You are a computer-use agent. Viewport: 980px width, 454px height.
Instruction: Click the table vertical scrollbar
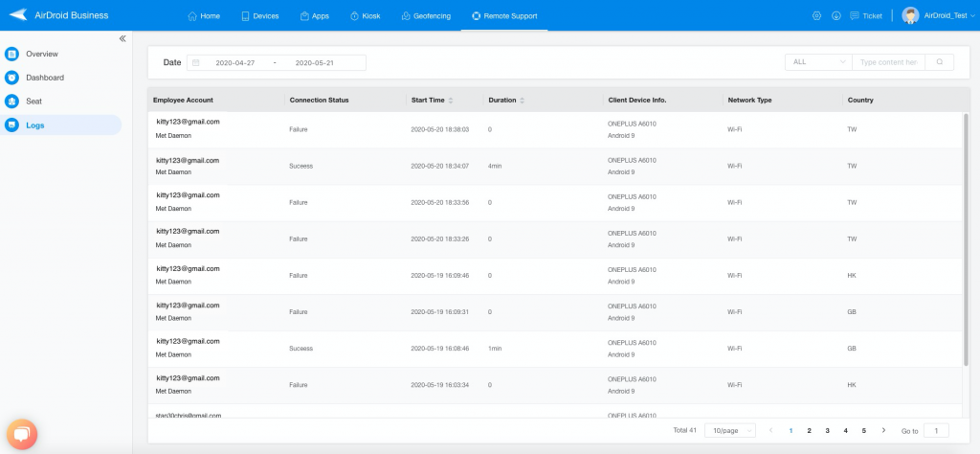pyautogui.click(x=966, y=239)
